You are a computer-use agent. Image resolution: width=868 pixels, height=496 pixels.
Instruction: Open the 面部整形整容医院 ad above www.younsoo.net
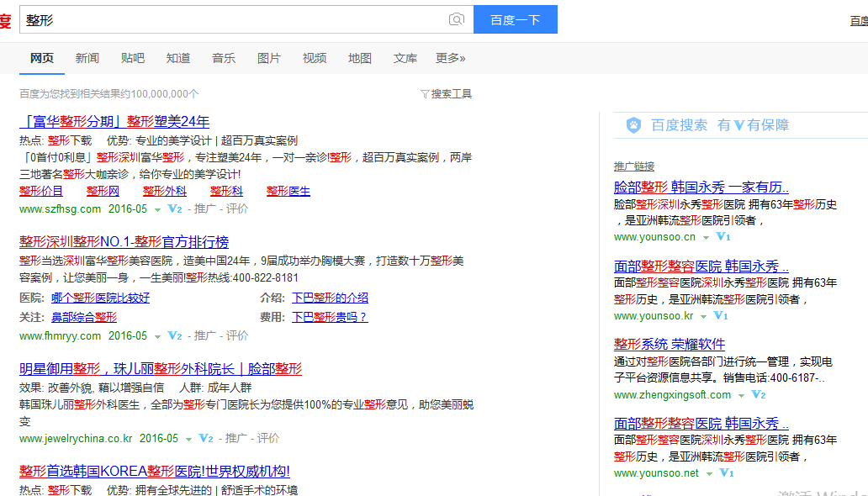(701, 424)
